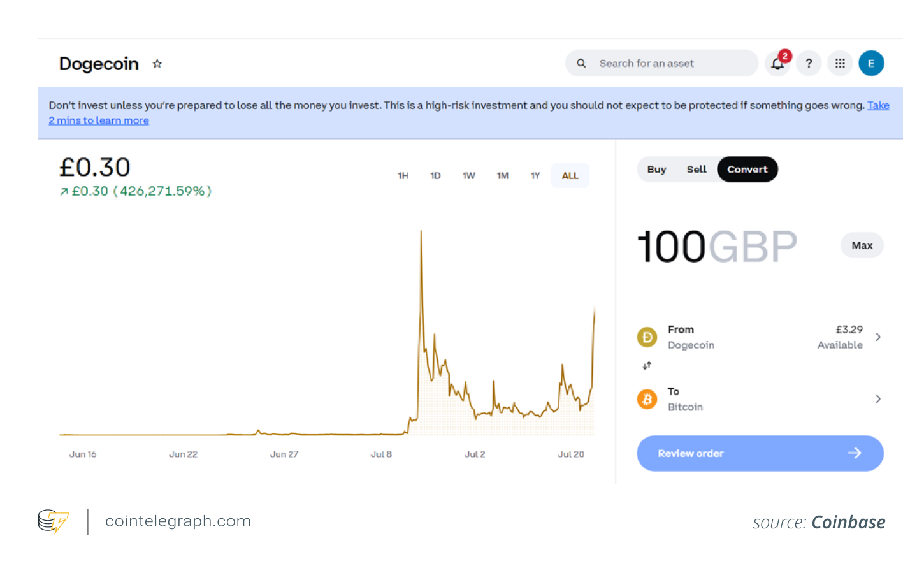This screenshot has height=573, width=924.
Task: Click the Bitcoin coin icon in To row
Action: tap(647, 399)
